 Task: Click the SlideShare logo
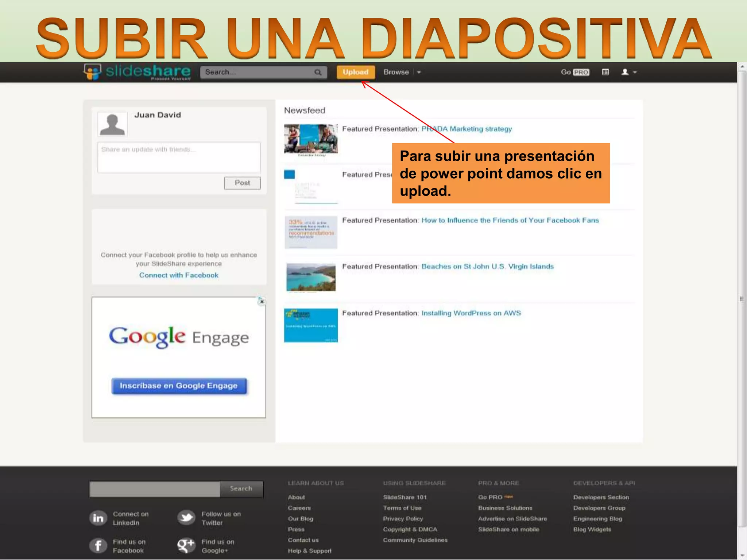click(x=138, y=72)
